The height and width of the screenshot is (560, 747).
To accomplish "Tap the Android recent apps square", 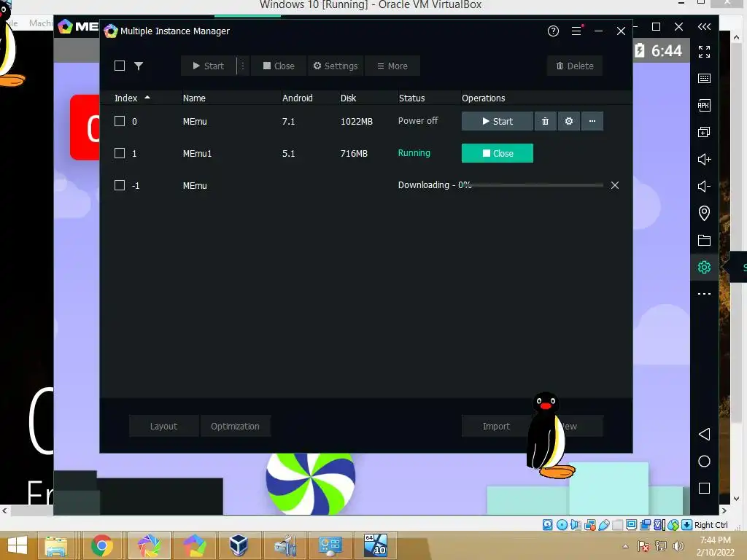I will (704, 488).
